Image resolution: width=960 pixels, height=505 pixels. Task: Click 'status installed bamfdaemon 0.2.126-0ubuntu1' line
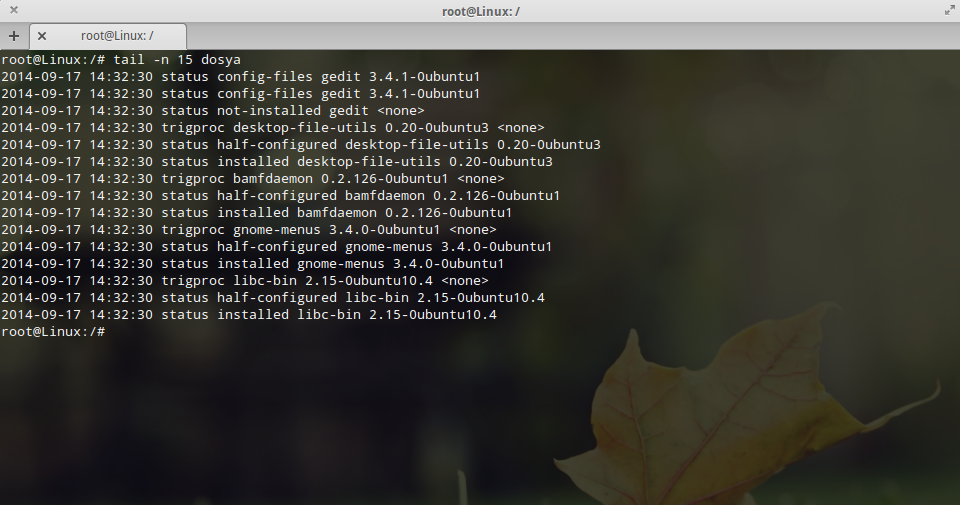pyautogui.click(x=257, y=213)
